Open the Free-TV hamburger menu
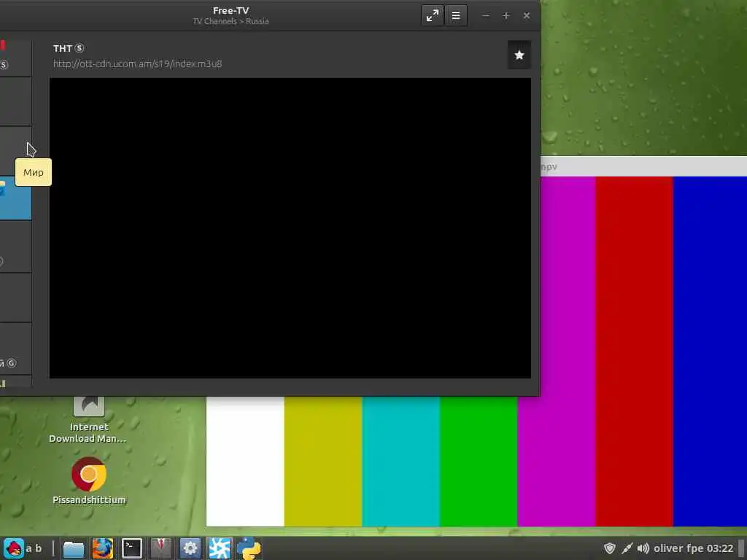747x560 pixels. click(456, 16)
